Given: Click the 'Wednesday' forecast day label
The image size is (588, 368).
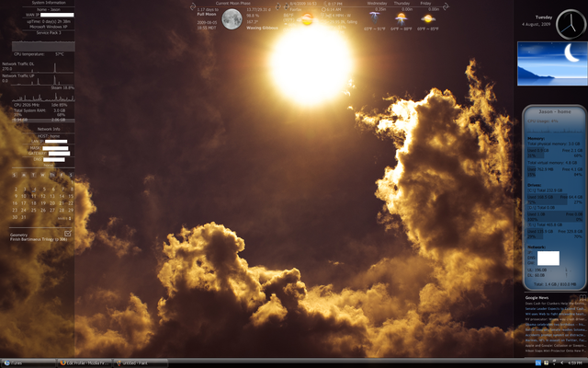Looking at the screenshot, I should point(377,4).
